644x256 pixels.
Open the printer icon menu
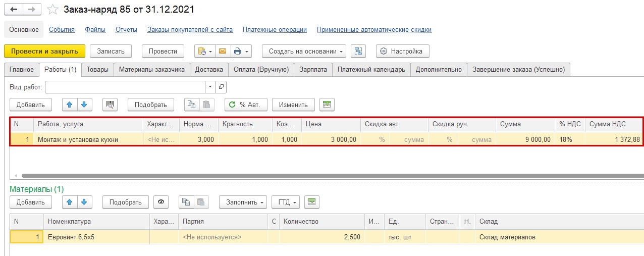point(241,51)
